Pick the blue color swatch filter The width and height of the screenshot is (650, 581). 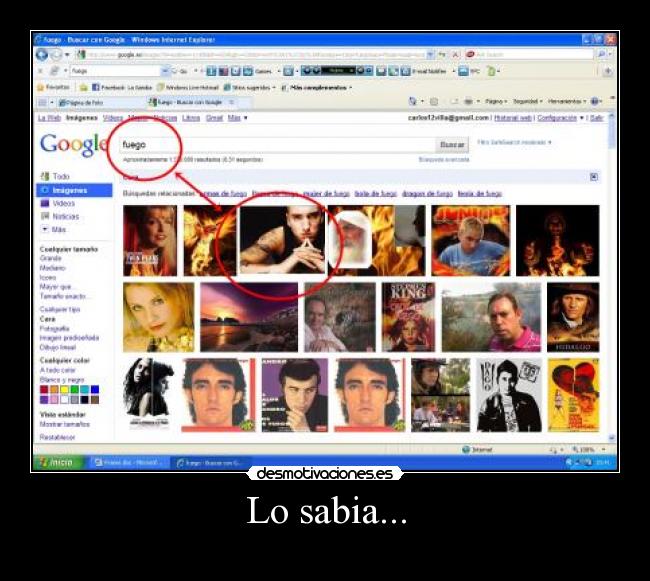pos(95,389)
